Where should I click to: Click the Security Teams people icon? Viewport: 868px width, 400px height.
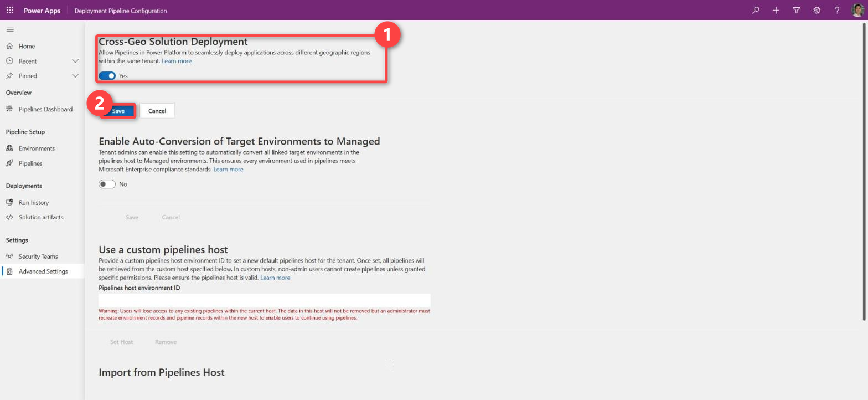[x=9, y=257]
